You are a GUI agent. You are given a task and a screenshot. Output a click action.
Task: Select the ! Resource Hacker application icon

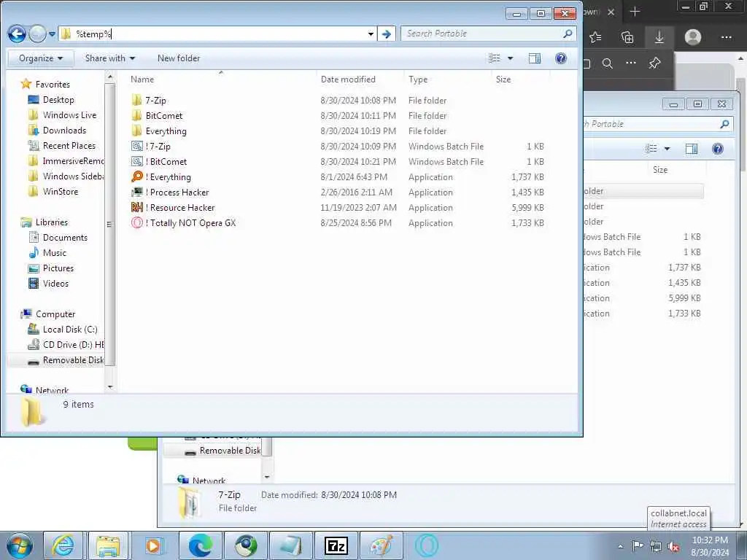pyautogui.click(x=136, y=207)
